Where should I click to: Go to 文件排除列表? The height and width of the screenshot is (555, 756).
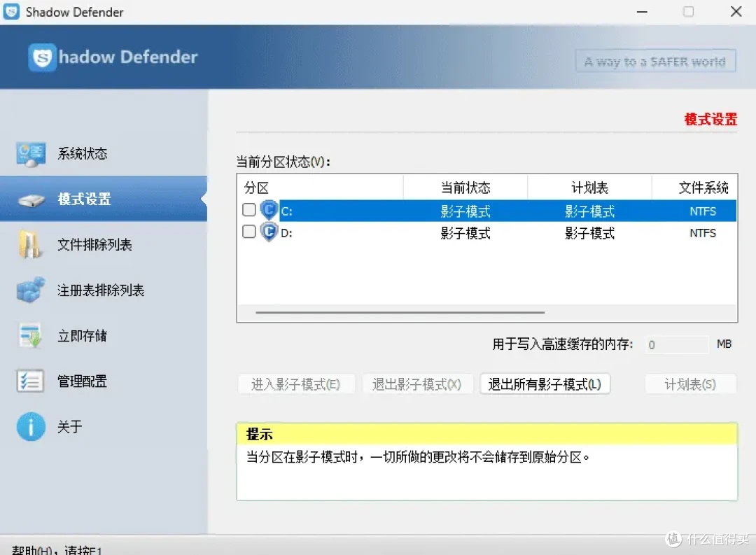tap(104, 244)
